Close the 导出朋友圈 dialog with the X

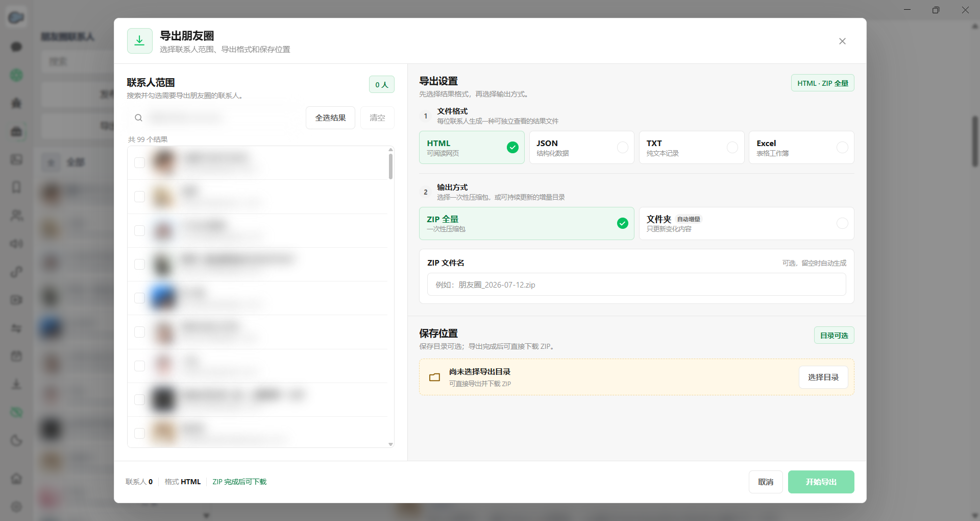(x=842, y=41)
